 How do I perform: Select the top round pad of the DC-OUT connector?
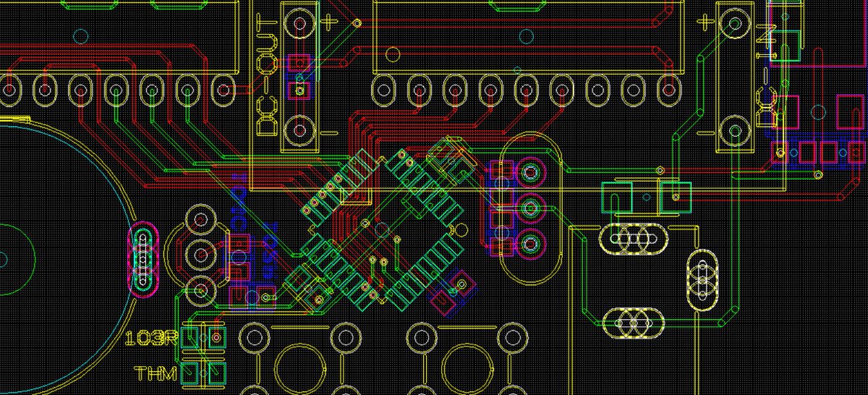point(299,24)
